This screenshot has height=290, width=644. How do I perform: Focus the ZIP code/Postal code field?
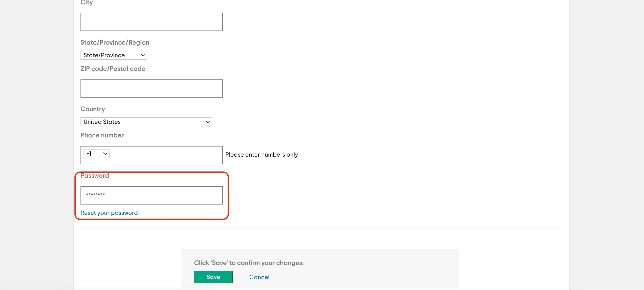(x=151, y=89)
